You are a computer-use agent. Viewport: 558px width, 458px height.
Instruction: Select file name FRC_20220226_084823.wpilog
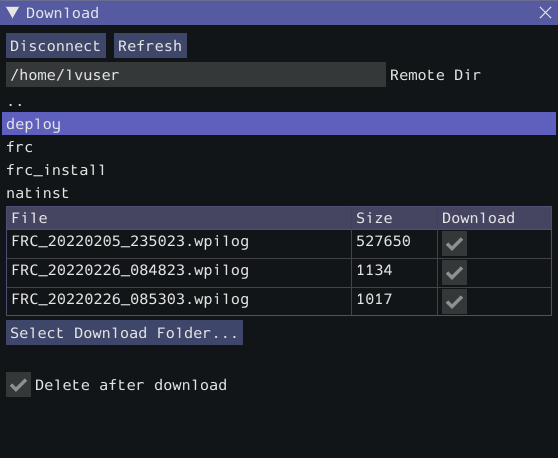pyautogui.click(x=130, y=271)
